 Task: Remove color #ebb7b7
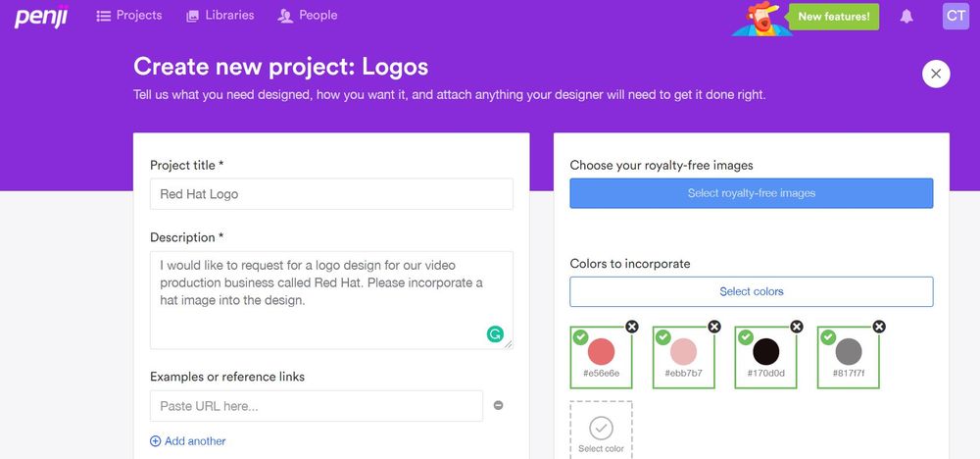coord(713,327)
